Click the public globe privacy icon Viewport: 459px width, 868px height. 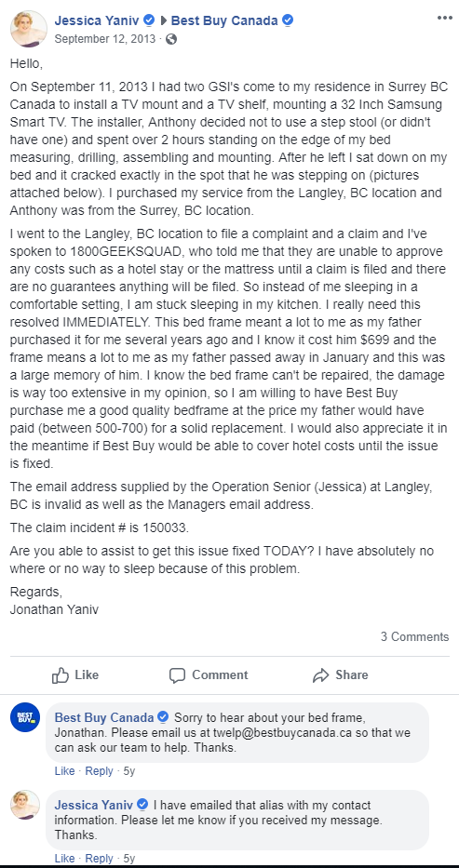click(171, 39)
